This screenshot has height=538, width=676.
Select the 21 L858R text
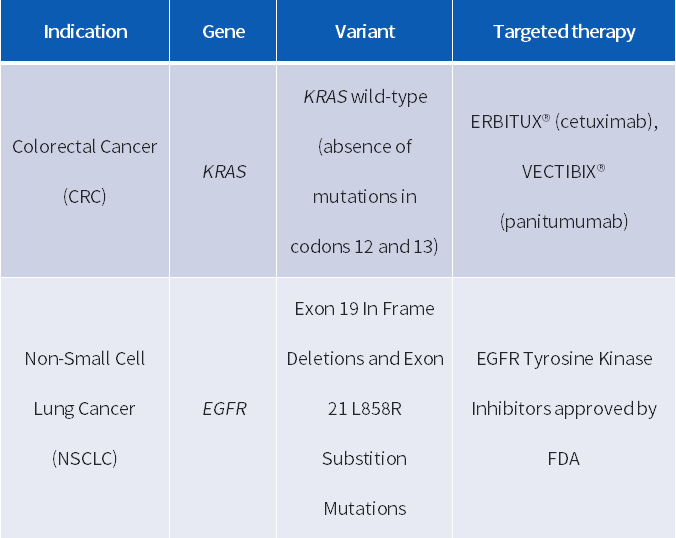pos(365,408)
